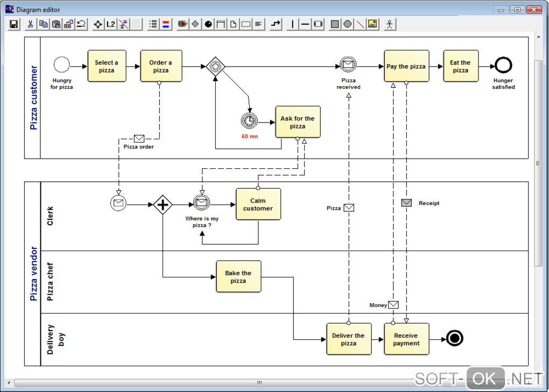Screen dimensions: 549x392
Task: Select the 'Pay the pizza' task
Action: [406, 66]
